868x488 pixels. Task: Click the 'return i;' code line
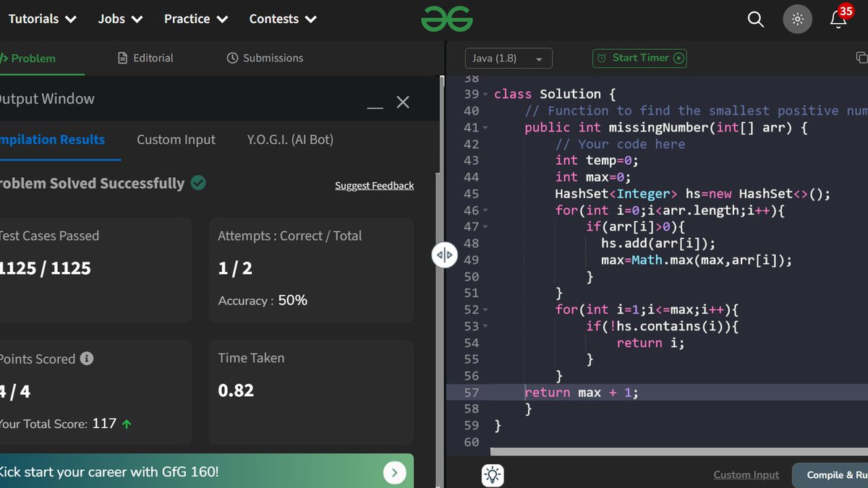click(650, 343)
